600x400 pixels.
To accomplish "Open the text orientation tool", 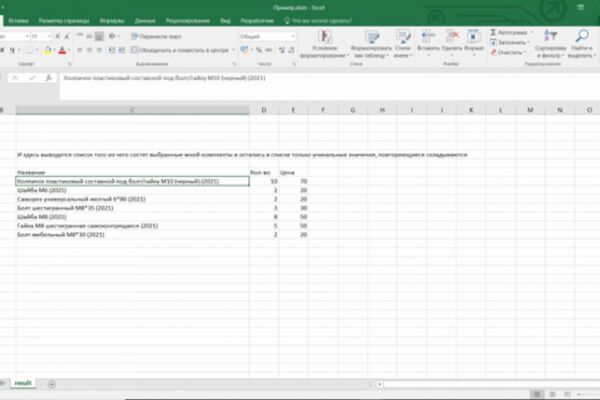I will click(x=112, y=36).
